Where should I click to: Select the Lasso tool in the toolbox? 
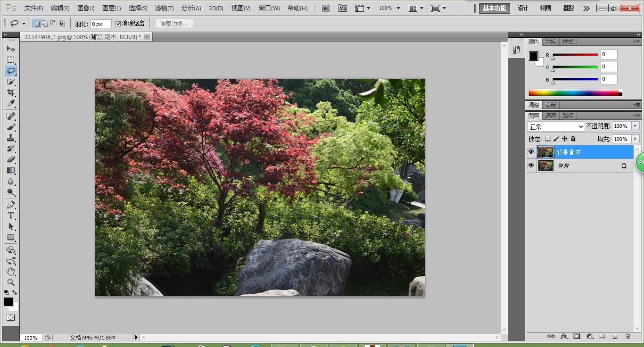pyautogui.click(x=11, y=71)
